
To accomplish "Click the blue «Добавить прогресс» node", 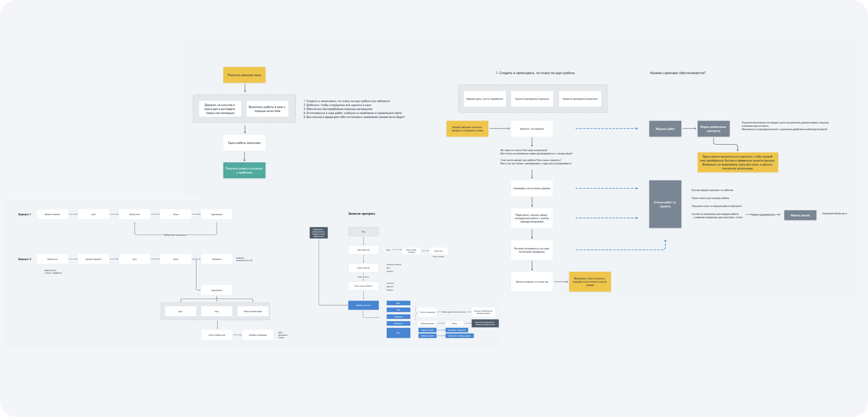I will [363, 305].
